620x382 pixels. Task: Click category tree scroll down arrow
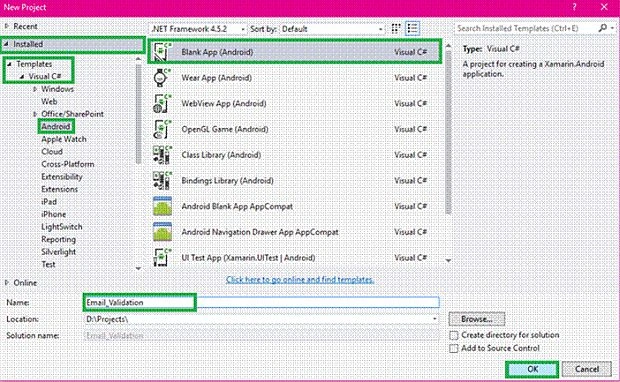(138, 268)
